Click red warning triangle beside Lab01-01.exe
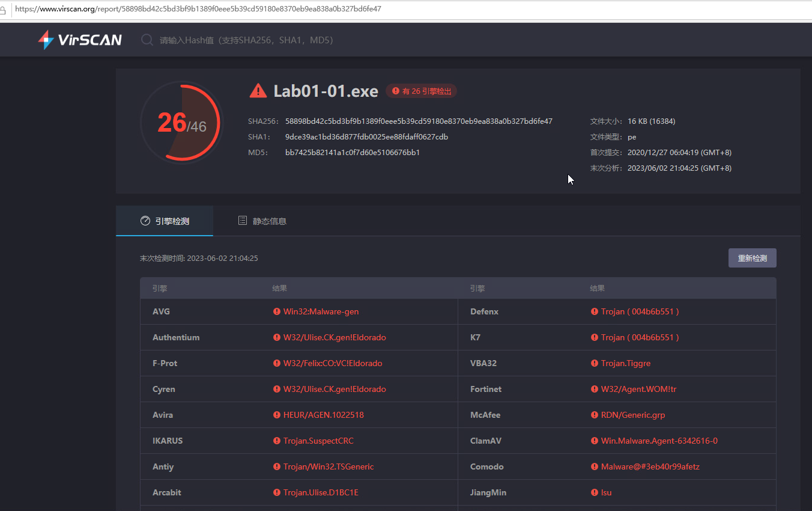 pos(258,91)
